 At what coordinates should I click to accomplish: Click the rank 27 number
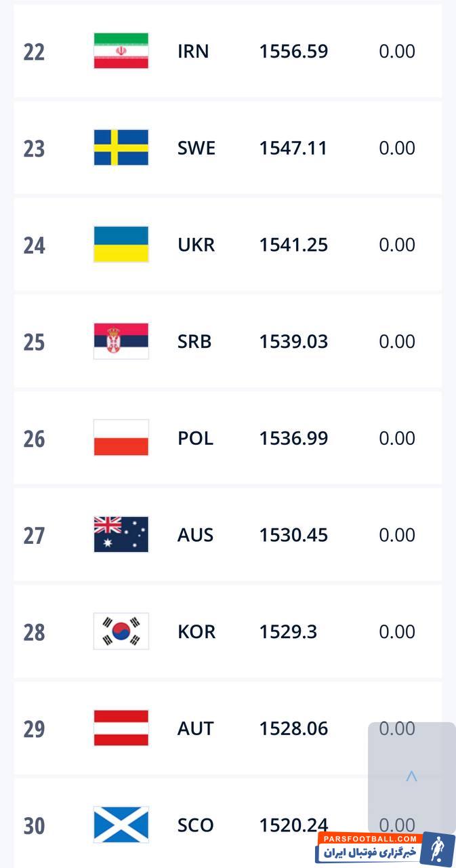34,535
